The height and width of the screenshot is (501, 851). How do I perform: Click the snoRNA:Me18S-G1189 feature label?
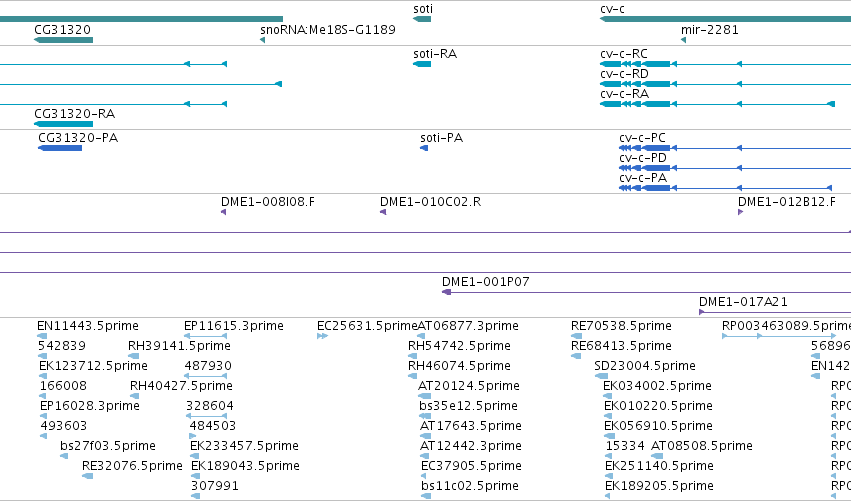[328, 29]
